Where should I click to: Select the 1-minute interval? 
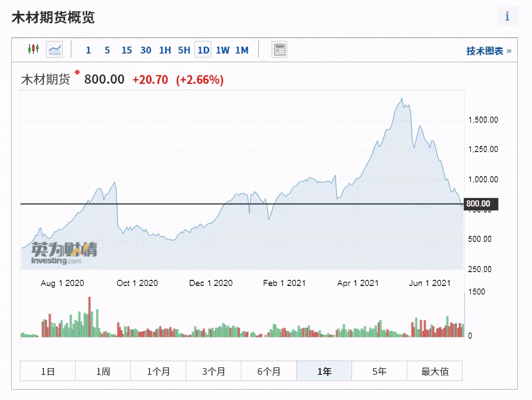pos(88,50)
